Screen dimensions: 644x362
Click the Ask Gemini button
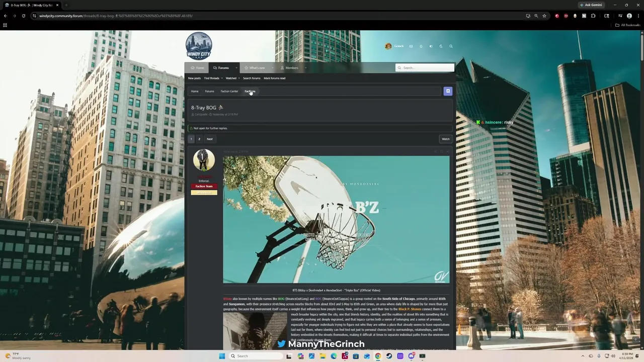[x=591, y=5]
